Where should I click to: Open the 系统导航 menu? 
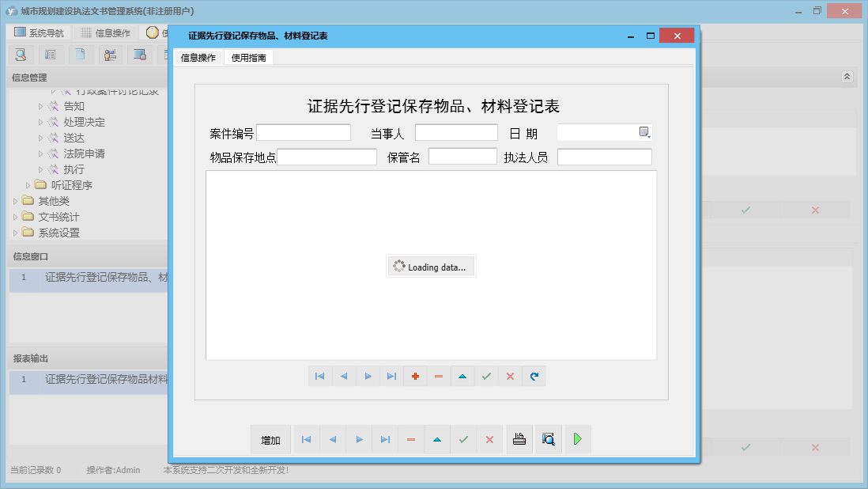tap(37, 32)
